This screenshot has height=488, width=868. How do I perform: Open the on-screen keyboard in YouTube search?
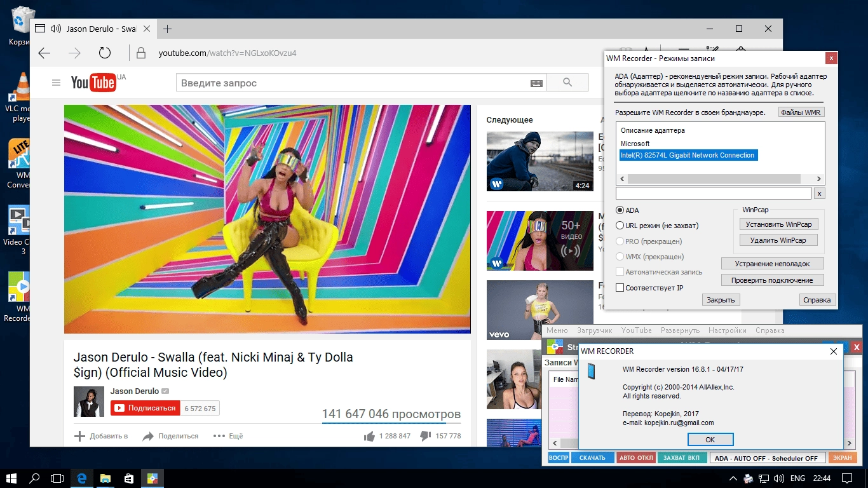536,83
